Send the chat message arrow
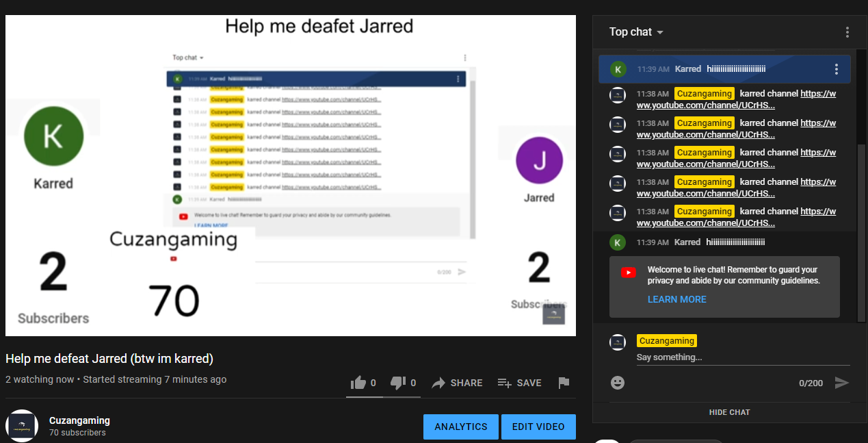868x443 pixels. pyautogui.click(x=842, y=383)
